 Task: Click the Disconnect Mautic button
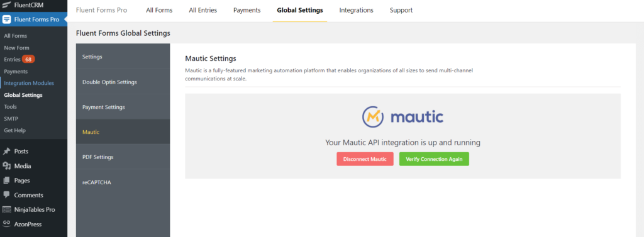[x=365, y=159]
